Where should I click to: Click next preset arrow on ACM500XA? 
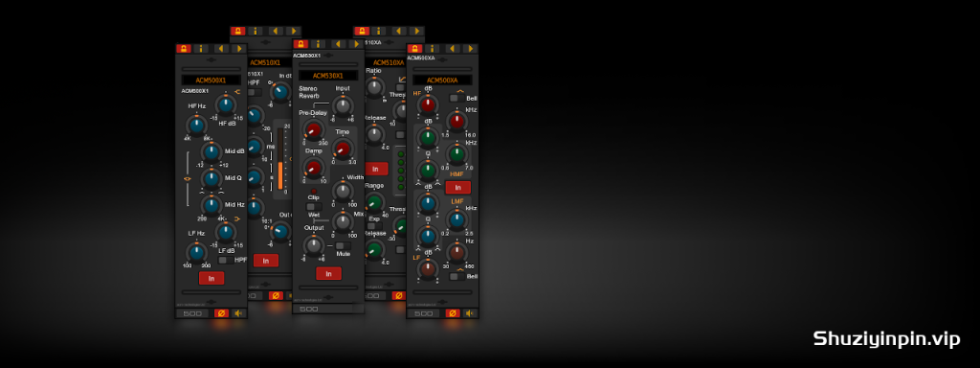point(469,48)
